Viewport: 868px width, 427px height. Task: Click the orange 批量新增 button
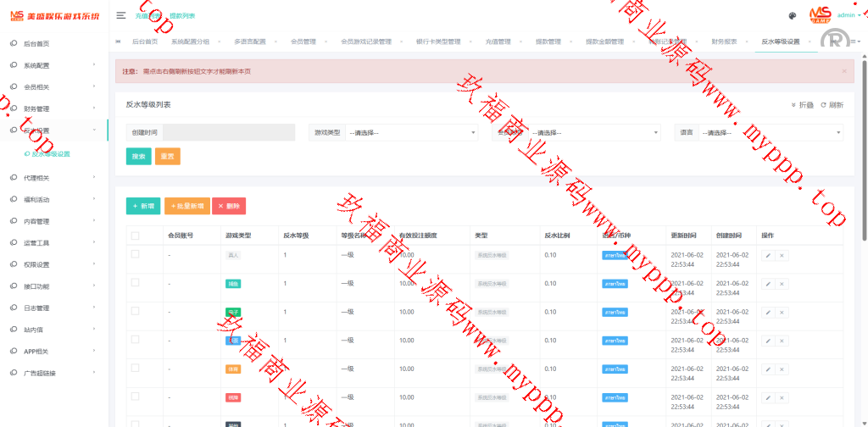click(x=186, y=206)
